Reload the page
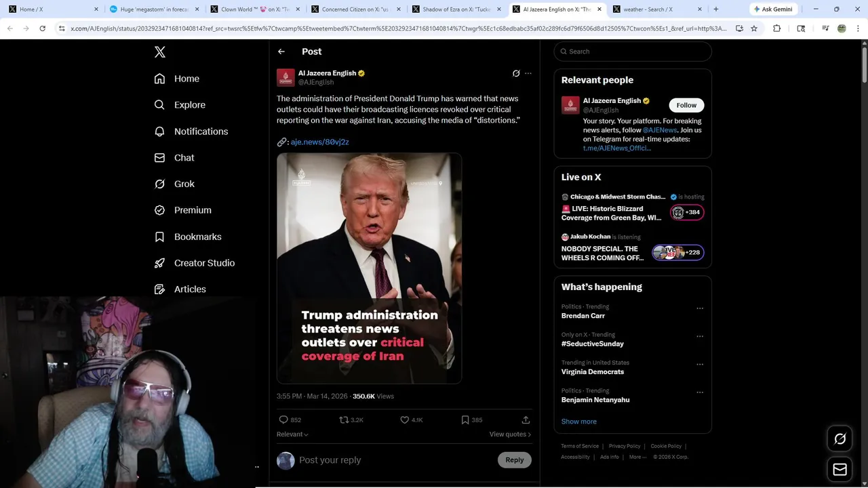Image resolution: width=868 pixels, height=488 pixels. [x=42, y=28]
